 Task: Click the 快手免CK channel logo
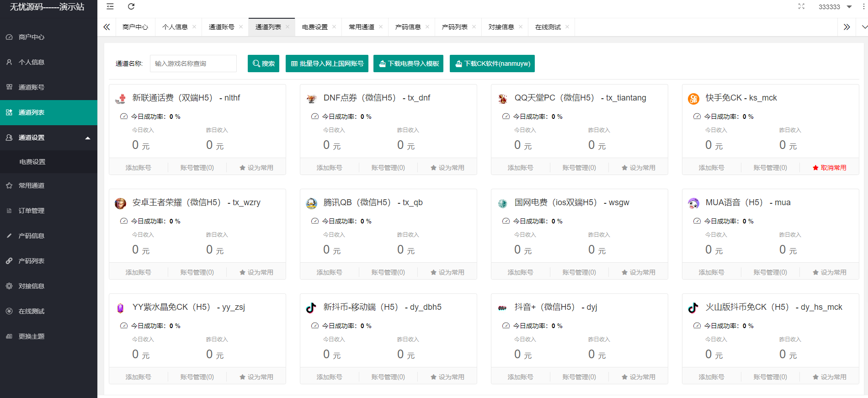[x=694, y=98]
